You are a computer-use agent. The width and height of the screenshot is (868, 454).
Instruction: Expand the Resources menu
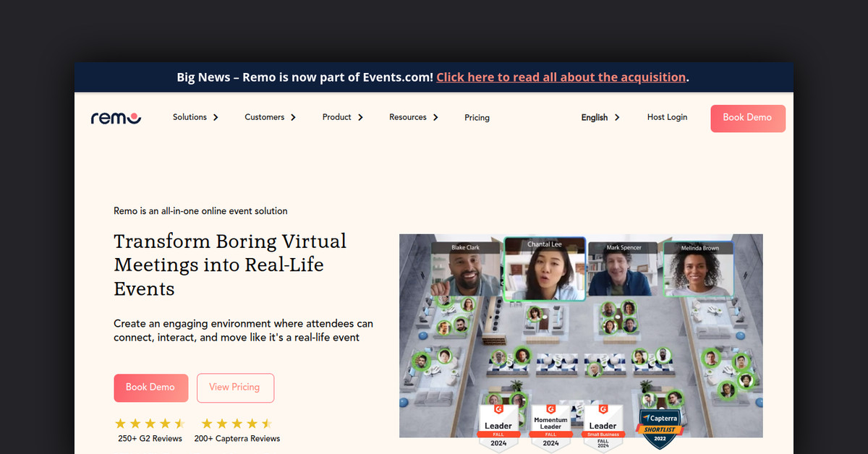(413, 117)
